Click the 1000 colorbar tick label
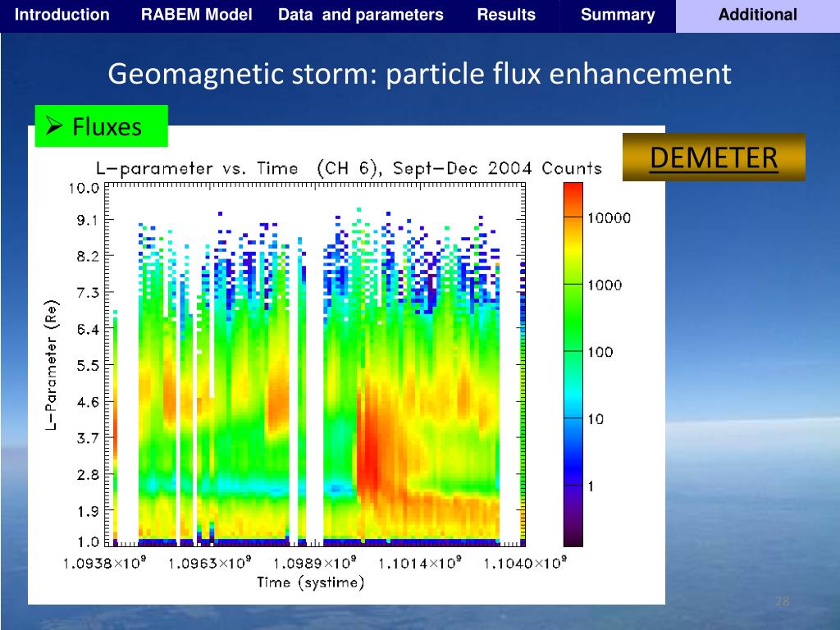Image resolution: width=840 pixels, height=630 pixels. [x=605, y=285]
